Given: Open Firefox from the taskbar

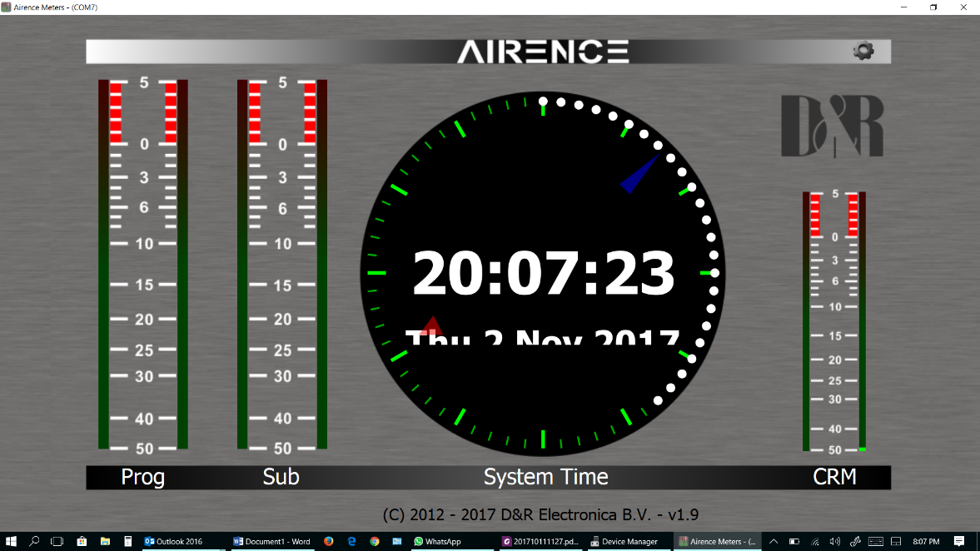Looking at the screenshot, I should pos(329,541).
